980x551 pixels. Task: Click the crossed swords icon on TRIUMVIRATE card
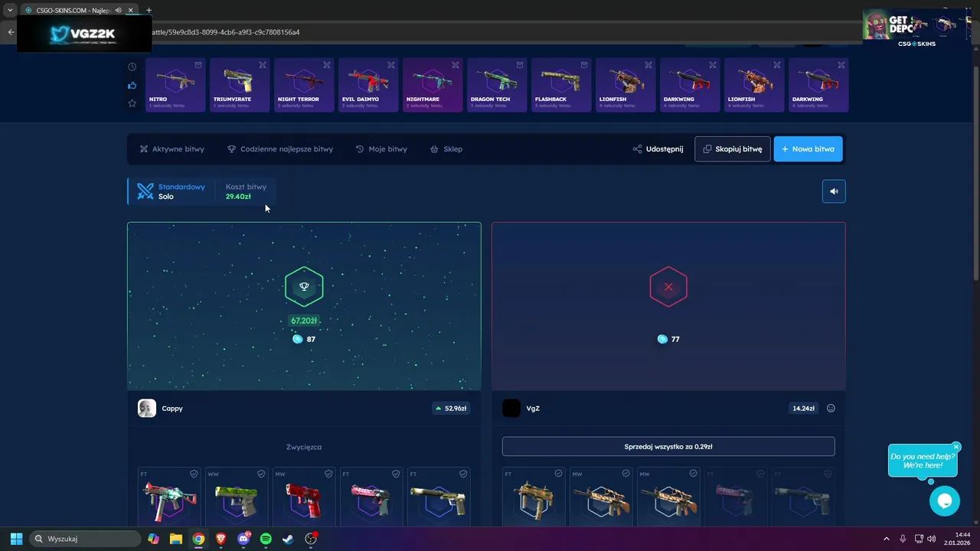[263, 65]
